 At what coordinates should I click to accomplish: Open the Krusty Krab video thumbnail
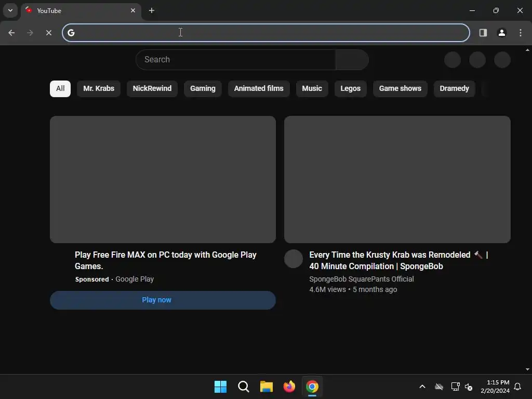coord(397,179)
